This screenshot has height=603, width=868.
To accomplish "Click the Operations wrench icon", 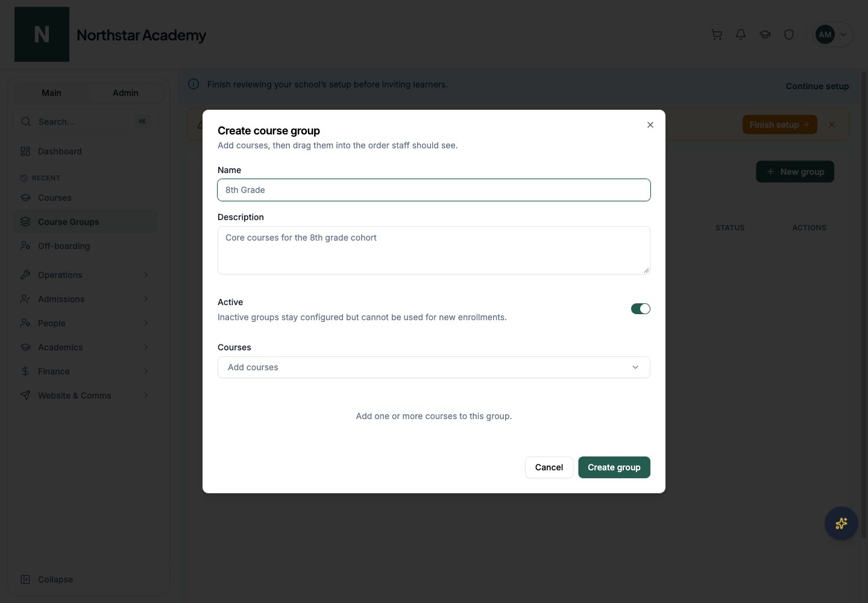I will pyautogui.click(x=25, y=275).
